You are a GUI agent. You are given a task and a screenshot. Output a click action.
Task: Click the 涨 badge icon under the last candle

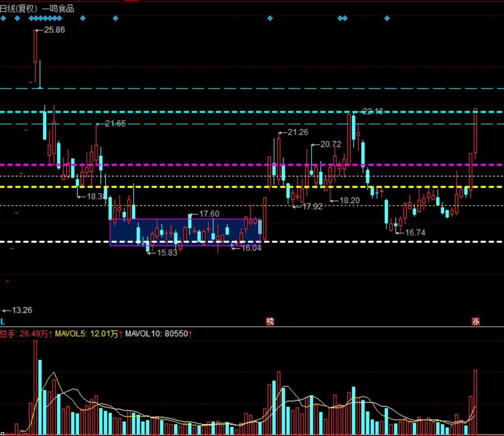point(475,321)
